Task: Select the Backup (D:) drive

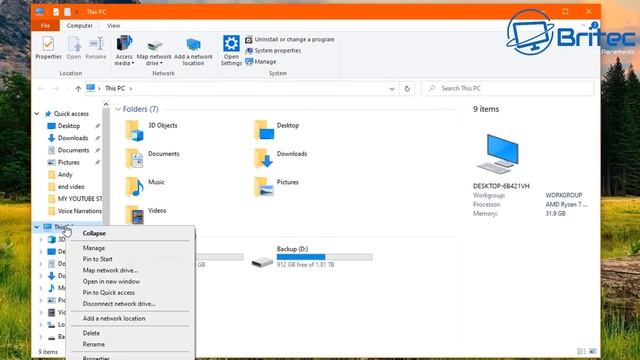Action: (x=312, y=257)
